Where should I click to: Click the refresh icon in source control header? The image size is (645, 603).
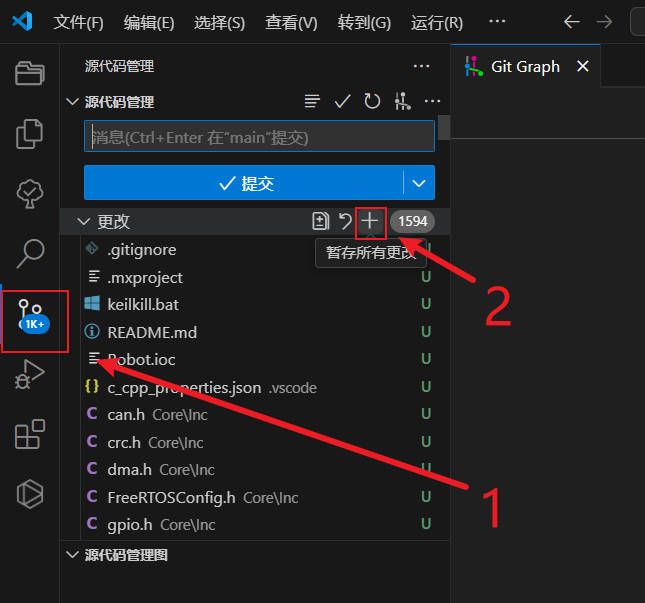click(x=372, y=101)
